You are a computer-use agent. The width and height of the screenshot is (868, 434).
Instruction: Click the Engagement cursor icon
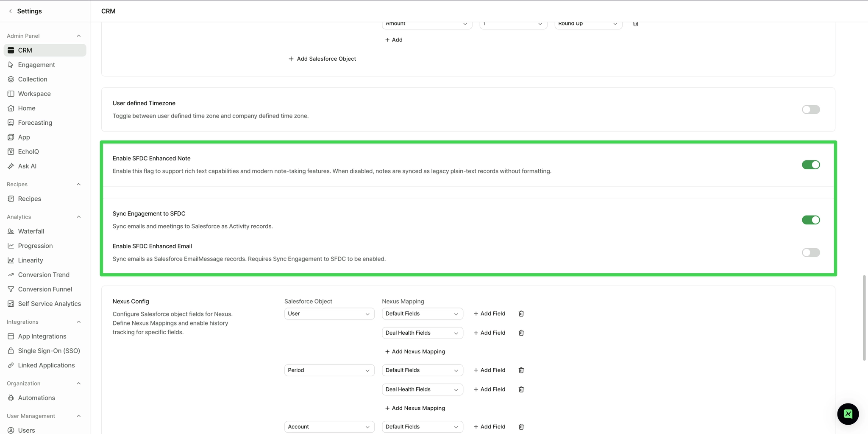coord(11,64)
